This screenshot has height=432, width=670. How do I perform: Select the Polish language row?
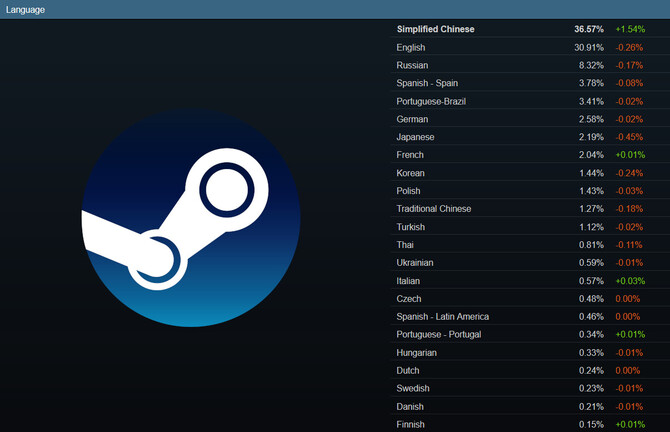click(530, 191)
